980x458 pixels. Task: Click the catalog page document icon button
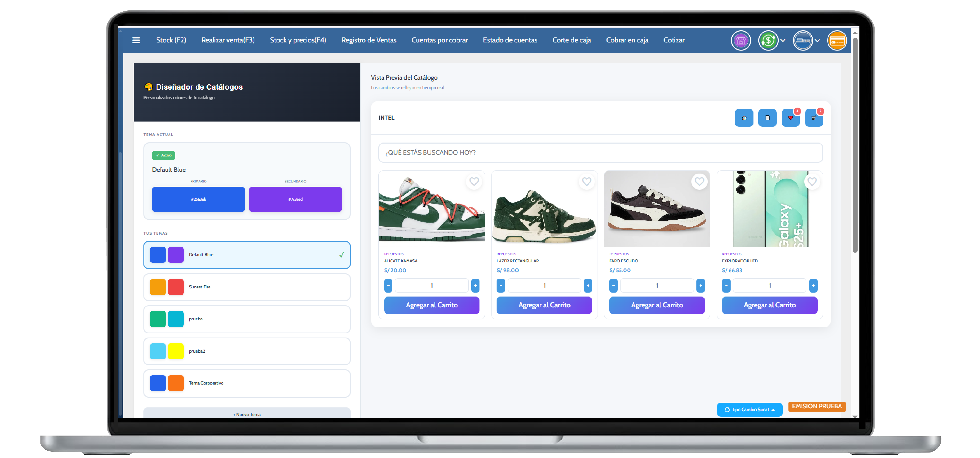point(767,118)
